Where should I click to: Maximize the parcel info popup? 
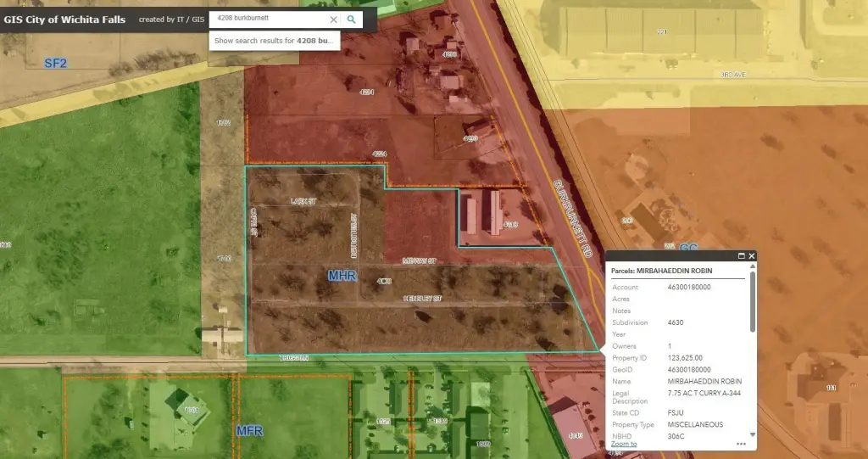coord(741,255)
